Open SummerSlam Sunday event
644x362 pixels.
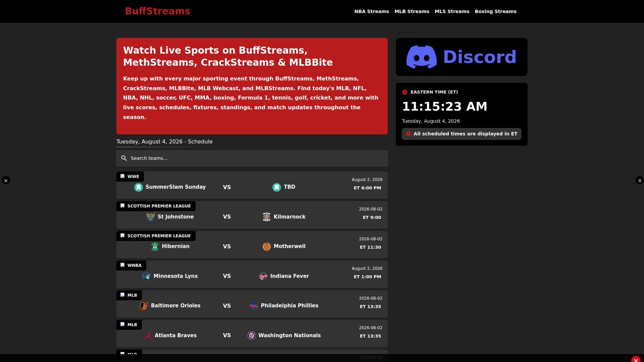click(175, 187)
